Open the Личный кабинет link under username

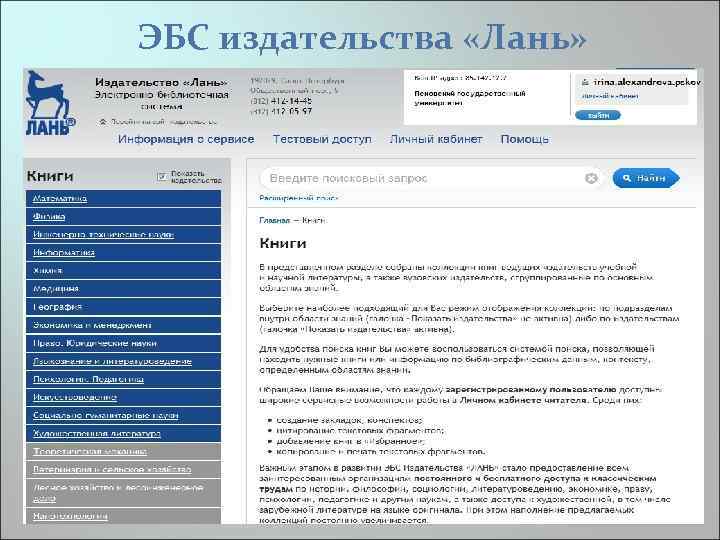pos(610,96)
